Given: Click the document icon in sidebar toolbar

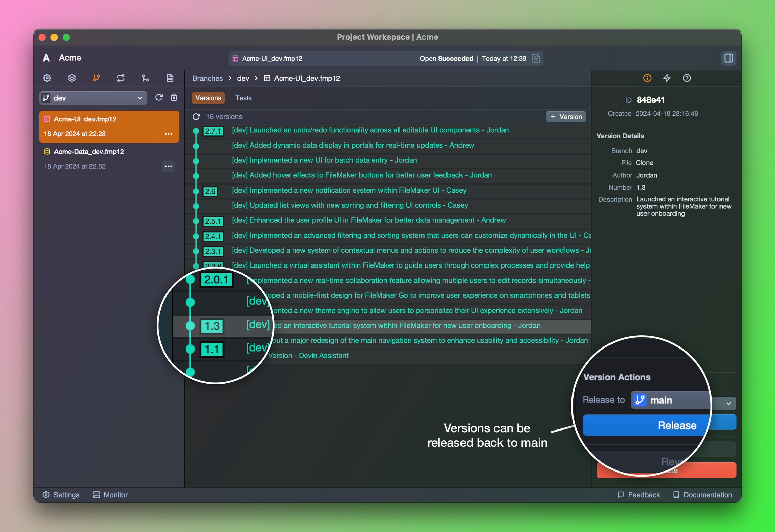Looking at the screenshot, I should click(x=170, y=78).
